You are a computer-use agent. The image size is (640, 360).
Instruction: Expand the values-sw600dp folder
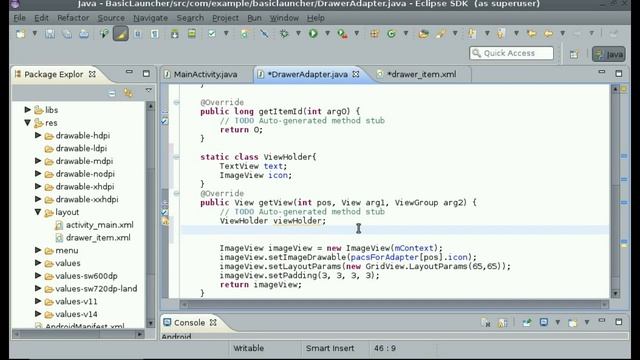click(38, 276)
